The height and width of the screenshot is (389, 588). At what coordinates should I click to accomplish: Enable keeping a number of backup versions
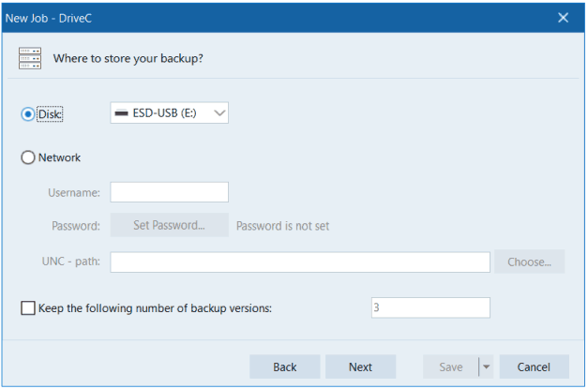(27, 307)
